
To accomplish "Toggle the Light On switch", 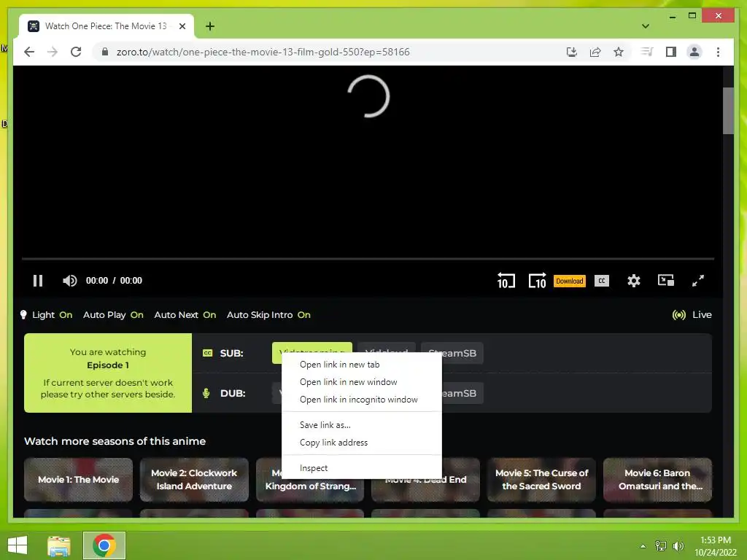I will click(x=47, y=315).
